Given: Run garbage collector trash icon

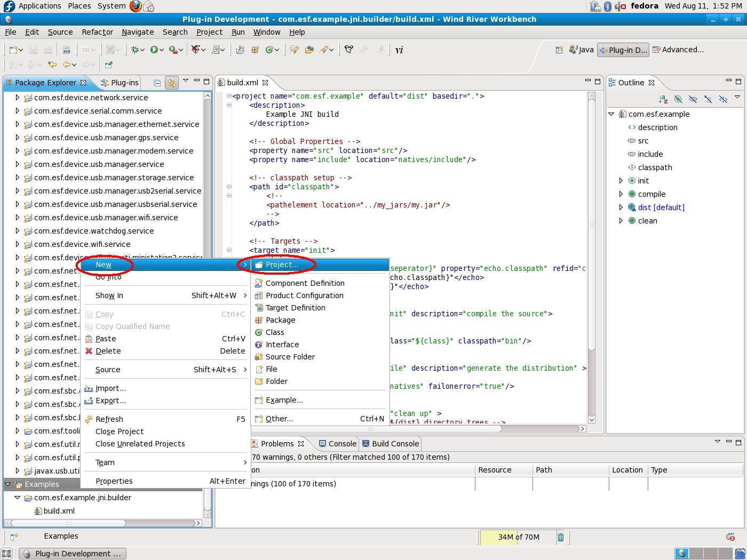Looking at the screenshot, I should tap(561, 537).
